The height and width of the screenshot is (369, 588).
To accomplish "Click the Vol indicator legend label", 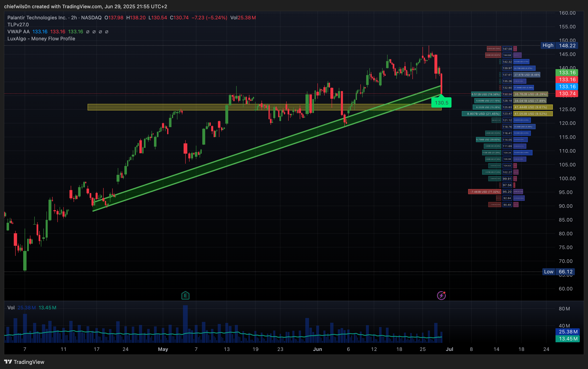I will click(11, 307).
